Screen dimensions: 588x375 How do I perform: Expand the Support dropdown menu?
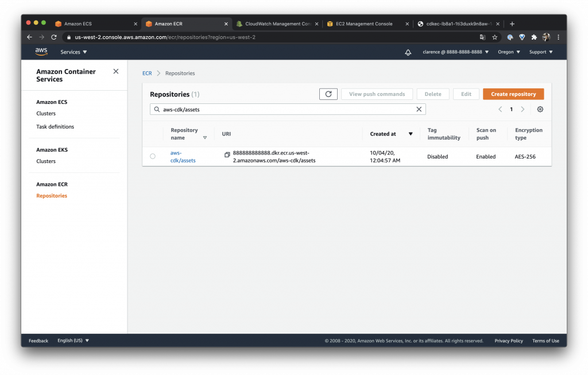point(541,52)
